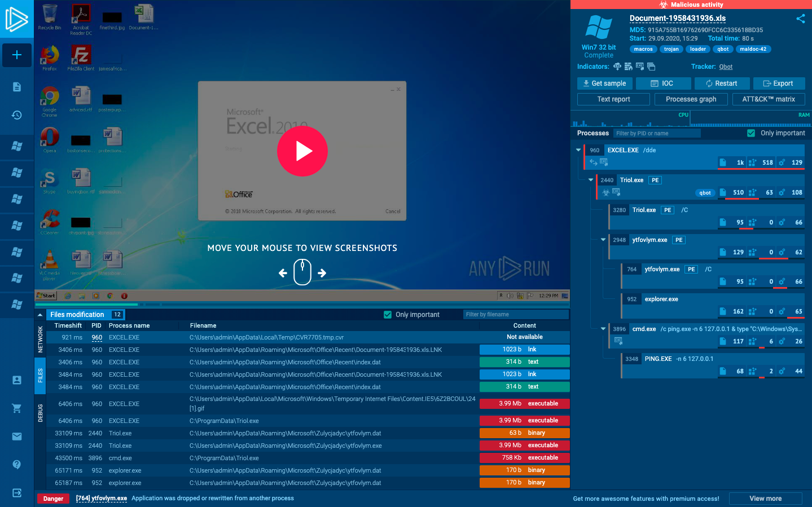
Task: Open modules gear icon for EXCEL.EXE process
Action: click(782, 162)
